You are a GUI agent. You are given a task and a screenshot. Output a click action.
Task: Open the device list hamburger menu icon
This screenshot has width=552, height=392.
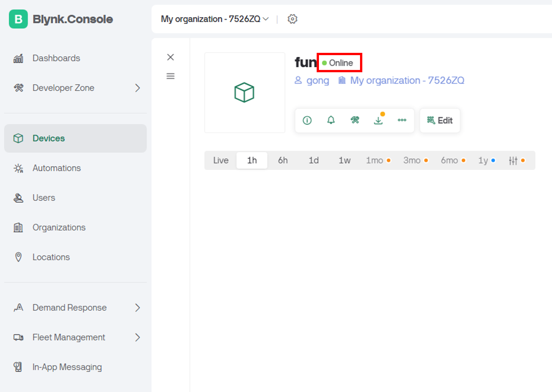pyautogui.click(x=171, y=76)
